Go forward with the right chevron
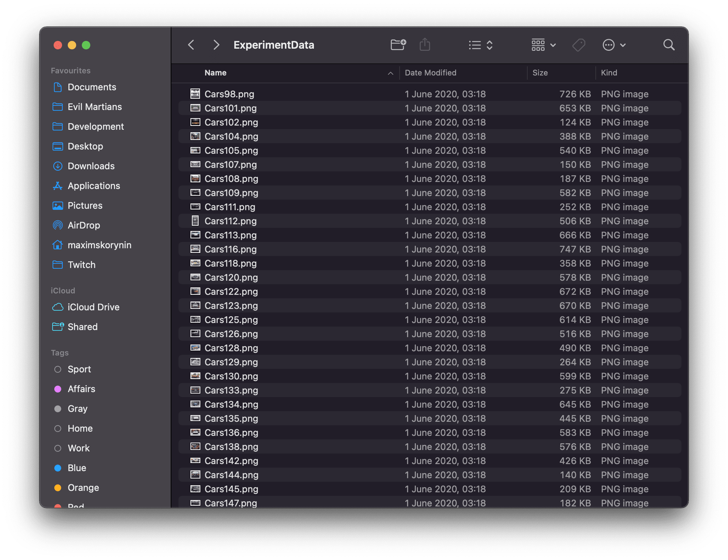 pos(216,45)
